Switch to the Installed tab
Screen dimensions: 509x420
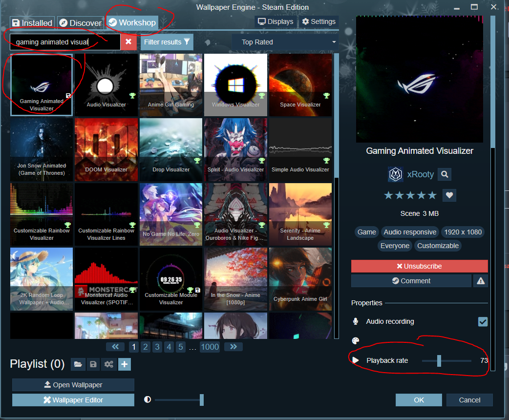pos(32,23)
